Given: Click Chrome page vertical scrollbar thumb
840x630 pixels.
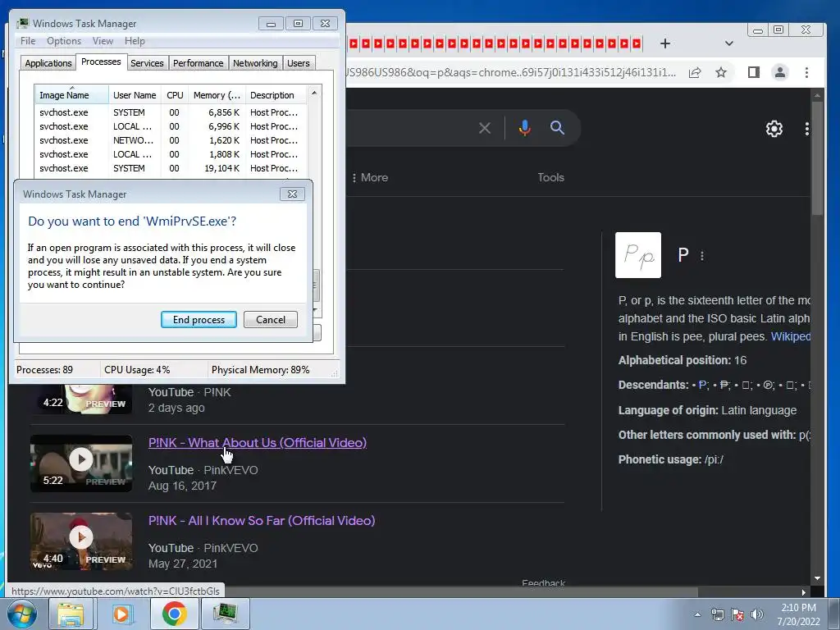Looking at the screenshot, I should (x=816, y=158).
